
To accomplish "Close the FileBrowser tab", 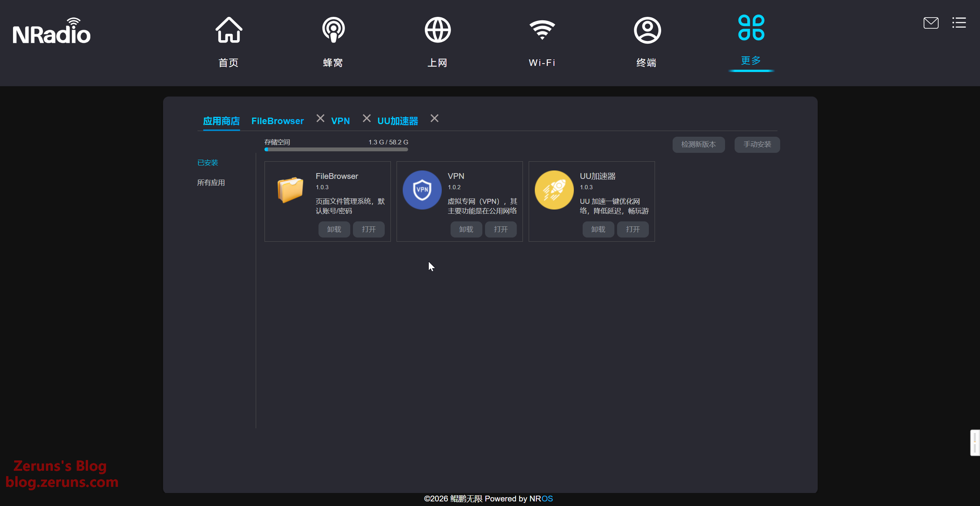I will point(320,118).
